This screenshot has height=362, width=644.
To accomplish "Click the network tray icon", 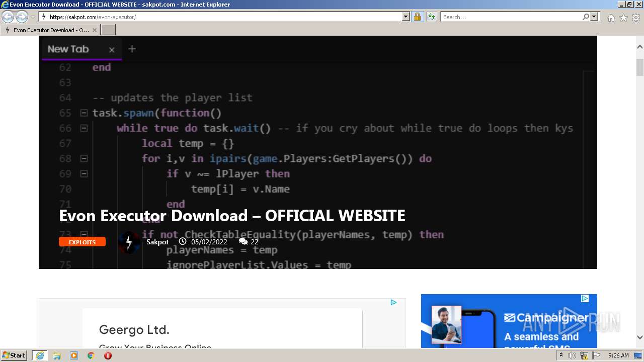I will tap(584, 355).
